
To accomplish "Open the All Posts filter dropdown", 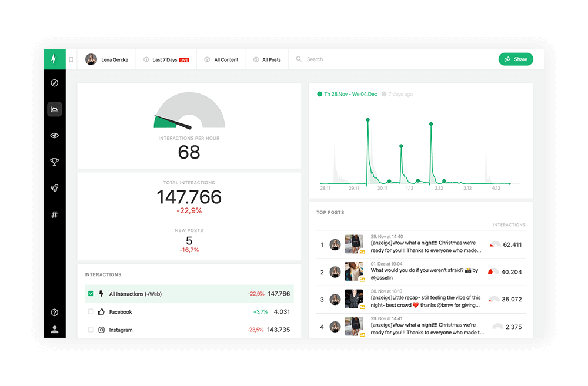I will 267,59.
